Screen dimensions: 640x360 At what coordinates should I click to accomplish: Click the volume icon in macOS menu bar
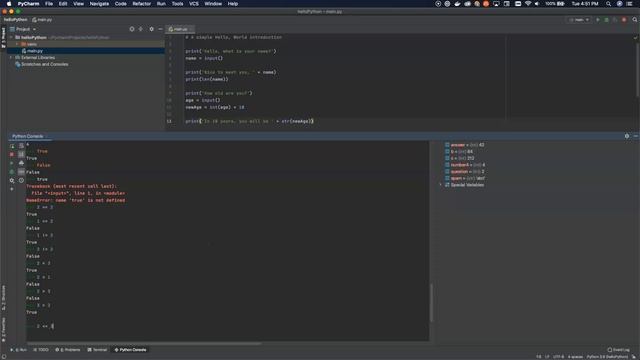(x=537, y=4)
